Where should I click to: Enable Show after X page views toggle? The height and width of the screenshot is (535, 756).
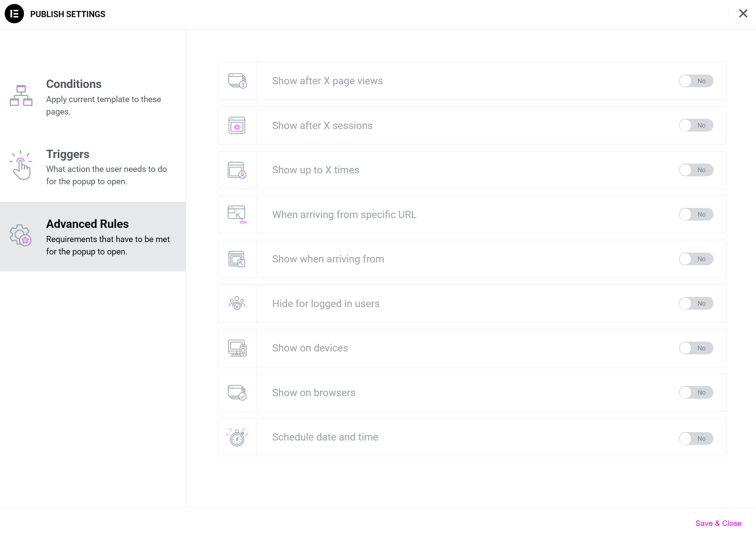(696, 81)
